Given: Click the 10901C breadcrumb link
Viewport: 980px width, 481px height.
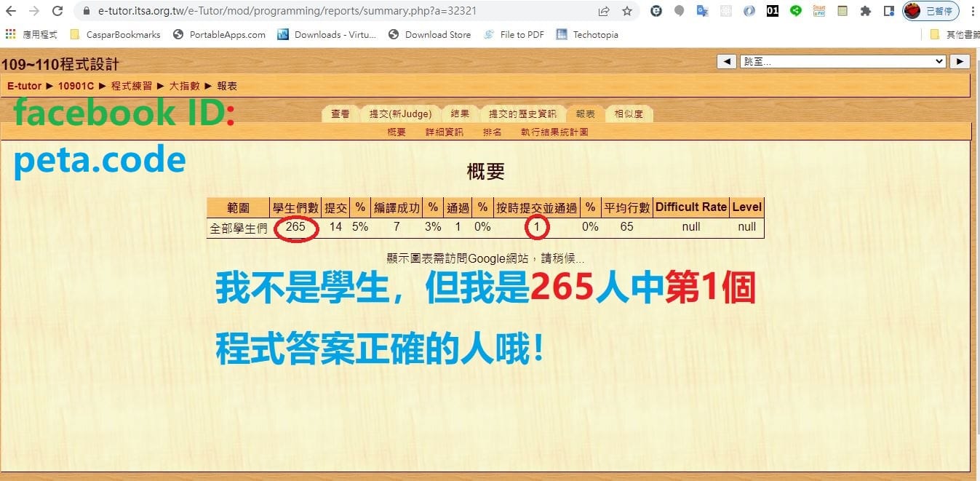Looking at the screenshot, I should pos(76,86).
